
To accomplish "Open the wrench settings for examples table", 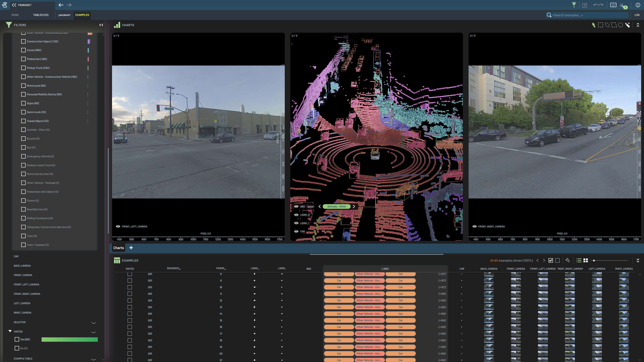I will (x=568, y=260).
